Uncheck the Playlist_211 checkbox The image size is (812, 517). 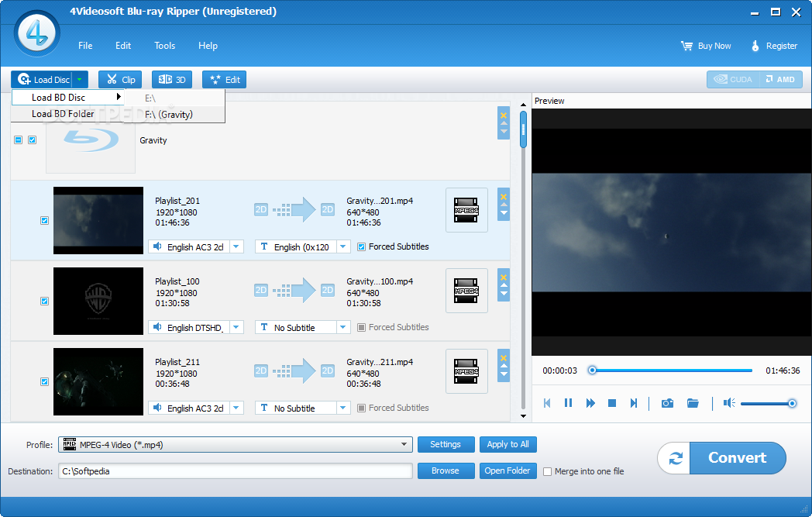click(44, 382)
